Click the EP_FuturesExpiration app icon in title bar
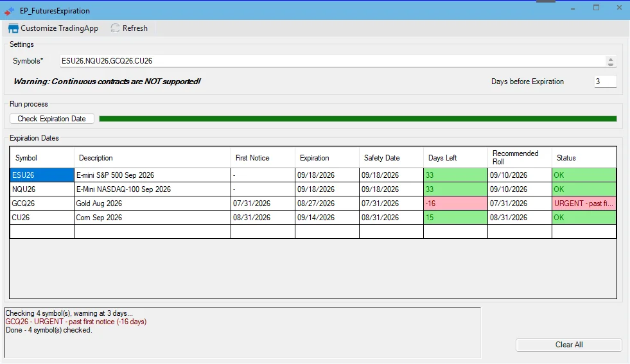 click(9, 11)
